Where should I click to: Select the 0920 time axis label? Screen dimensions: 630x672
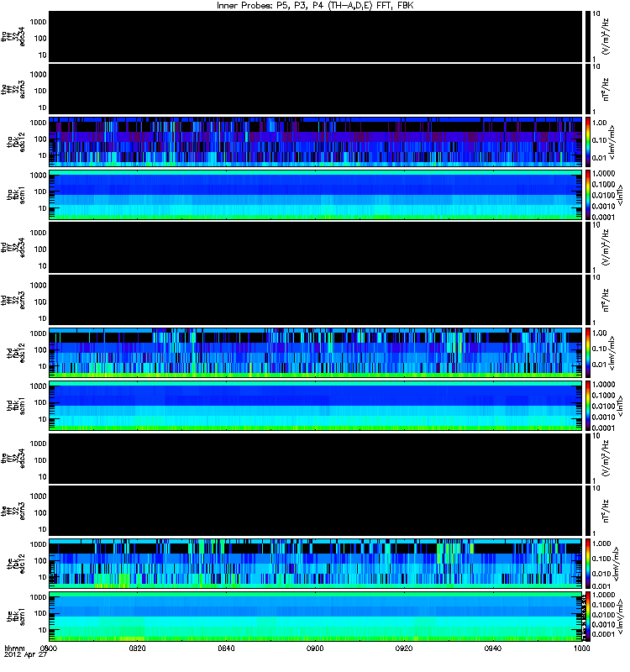click(x=404, y=648)
